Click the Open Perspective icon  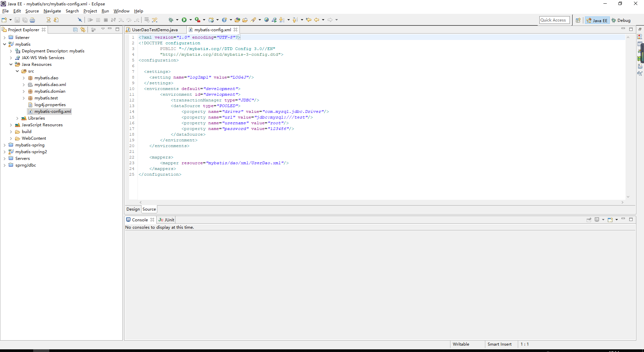tap(578, 20)
